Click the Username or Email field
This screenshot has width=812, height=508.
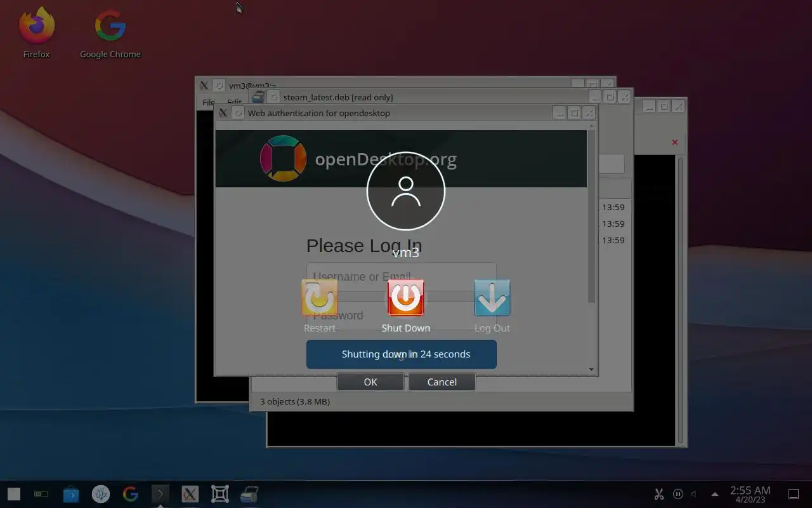[x=402, y=277]
